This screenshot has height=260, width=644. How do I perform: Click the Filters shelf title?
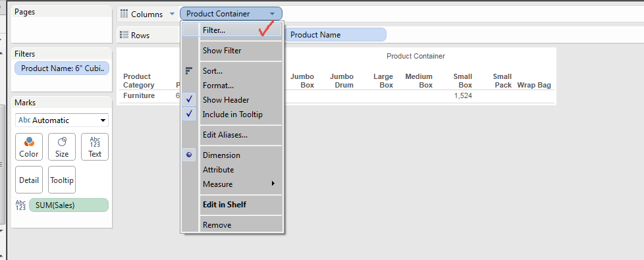24,54
